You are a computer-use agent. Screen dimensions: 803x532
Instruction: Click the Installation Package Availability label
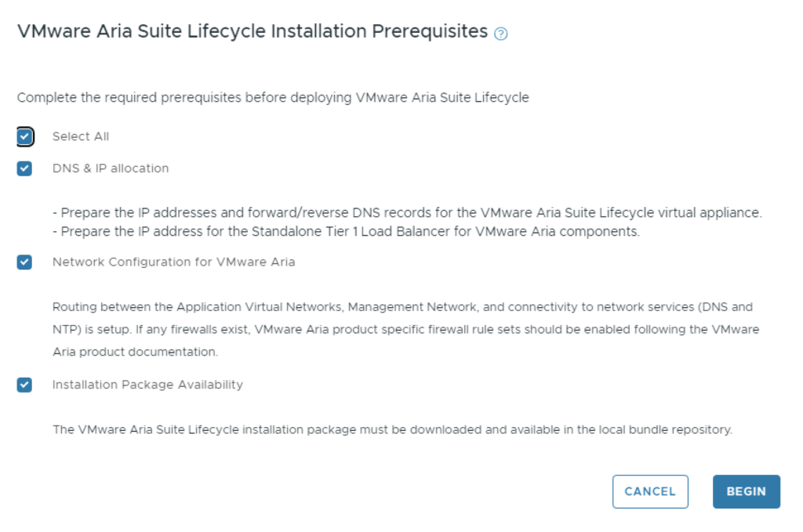147,384
